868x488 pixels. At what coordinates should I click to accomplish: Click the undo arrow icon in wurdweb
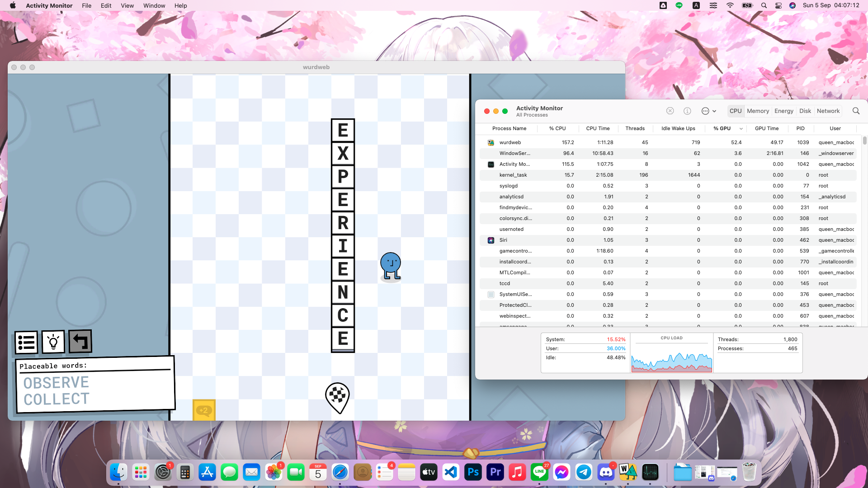tap(80, 341)
